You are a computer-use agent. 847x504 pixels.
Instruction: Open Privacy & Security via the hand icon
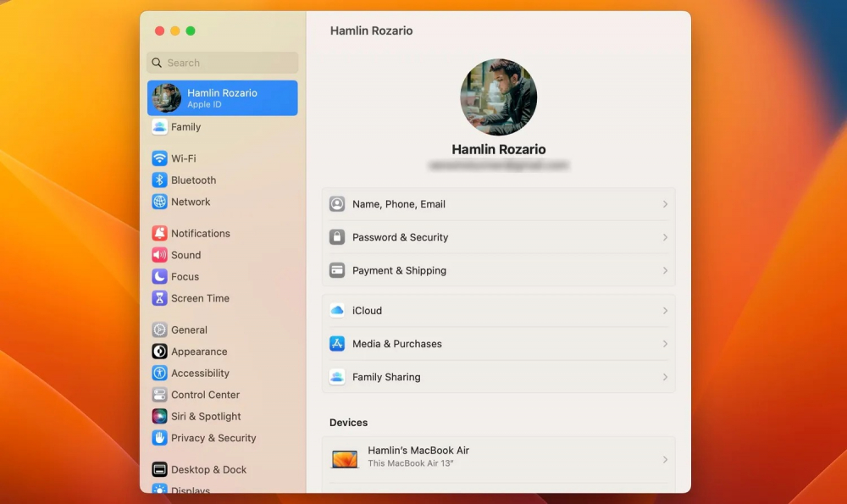(x=160, y=438)
